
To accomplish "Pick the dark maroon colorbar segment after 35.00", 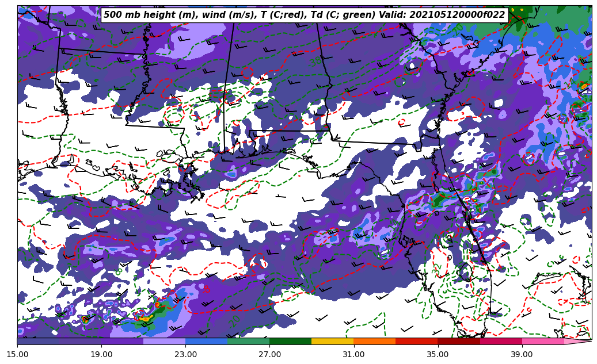I will point(459,341).
